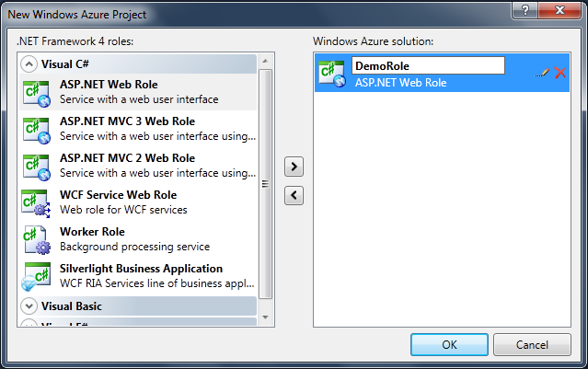Remove DemoRole with the red X icon

[x=559, y=73]
